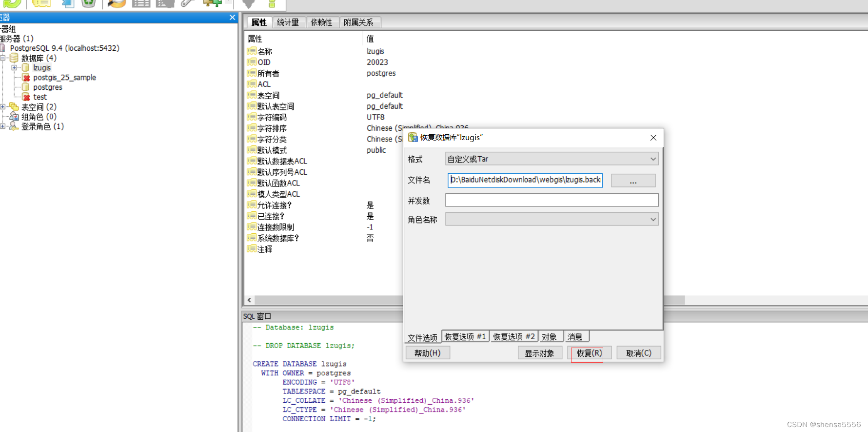Click the Create new object toolbar icon

click(x=67, y=3)
